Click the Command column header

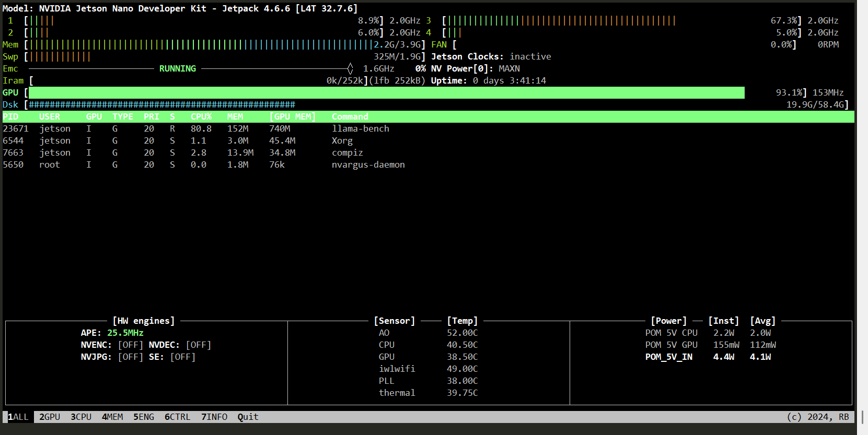(350, 117)
